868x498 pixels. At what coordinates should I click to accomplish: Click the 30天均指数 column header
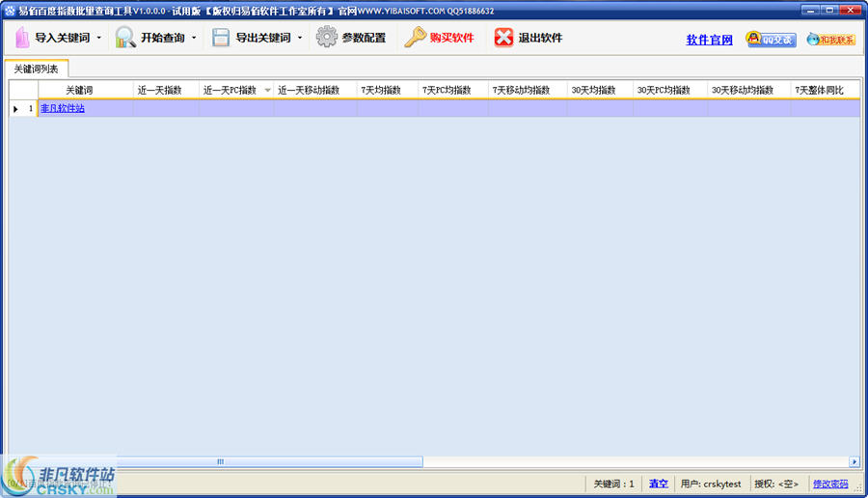point(600,90)
